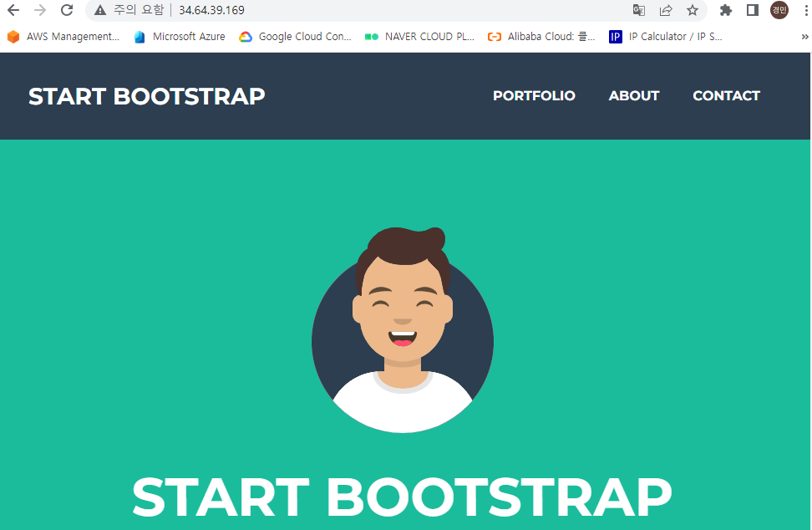Open the Extensions puzzle icon
The image size is (812, 530).
click(725, 10)
